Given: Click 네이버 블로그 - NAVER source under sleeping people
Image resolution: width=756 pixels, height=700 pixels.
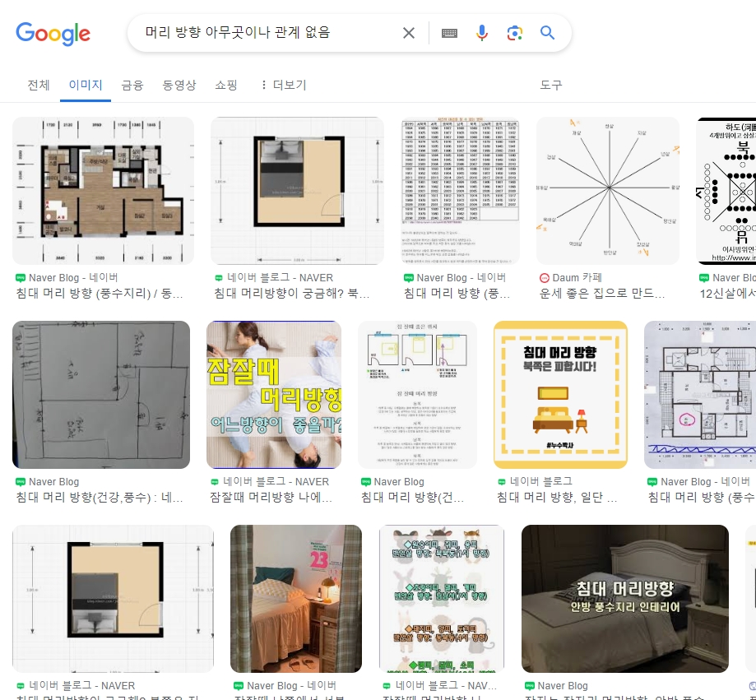Looking at the screenshot, I should click(276, 482).
